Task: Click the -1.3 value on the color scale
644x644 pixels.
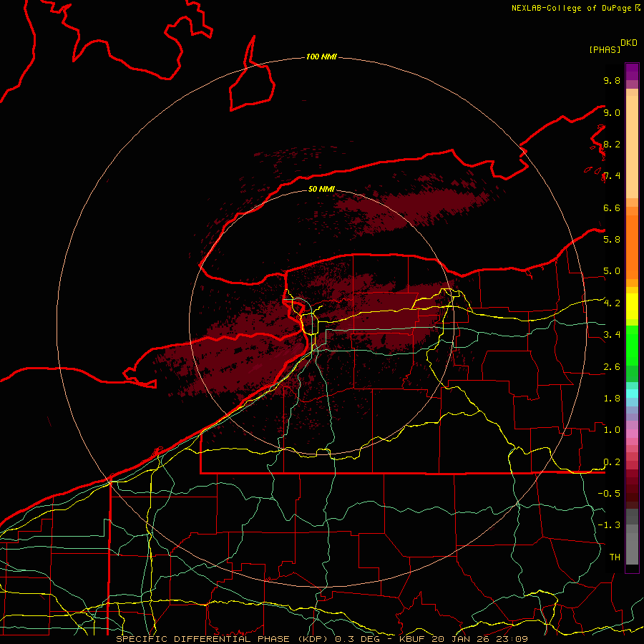Action: click(x=609, y=525)
